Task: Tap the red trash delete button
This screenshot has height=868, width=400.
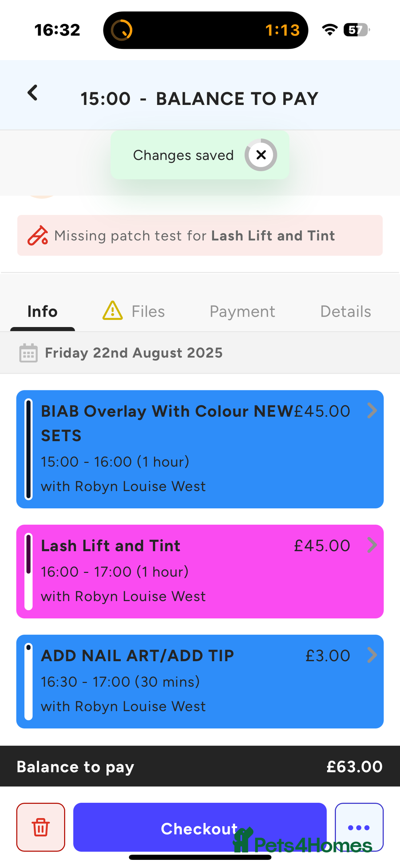Action: [x=41, y=827]
